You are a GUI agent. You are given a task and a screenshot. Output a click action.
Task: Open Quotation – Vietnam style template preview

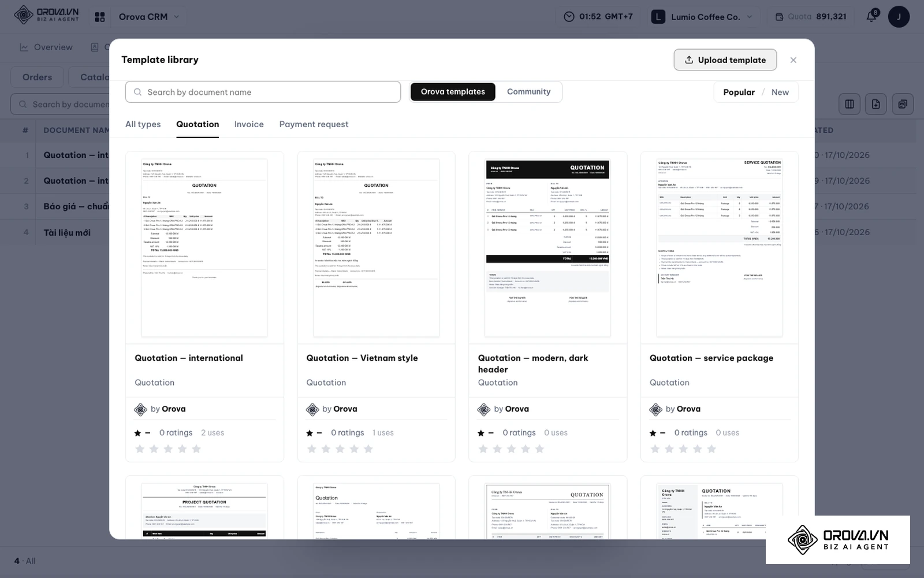pos(376,248)
